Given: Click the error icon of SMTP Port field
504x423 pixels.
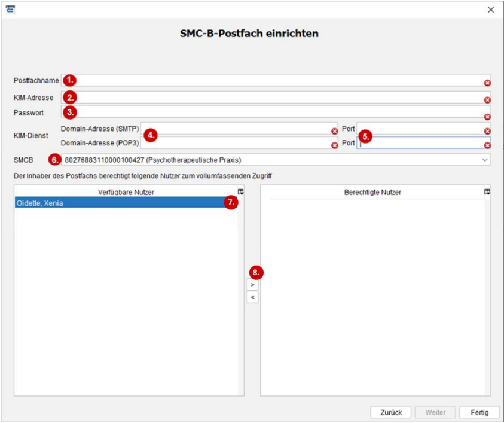Looking at the screenshot, I should coord(487,131).
